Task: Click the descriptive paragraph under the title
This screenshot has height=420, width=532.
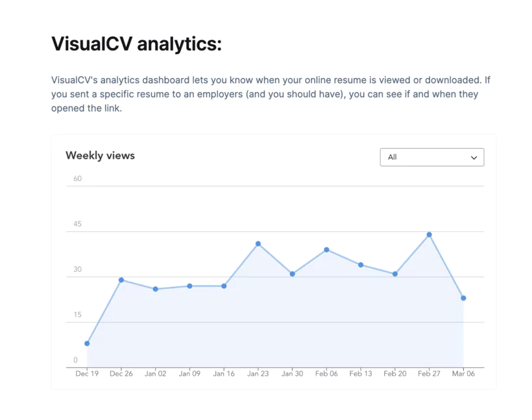Action: tap(271, 93)
